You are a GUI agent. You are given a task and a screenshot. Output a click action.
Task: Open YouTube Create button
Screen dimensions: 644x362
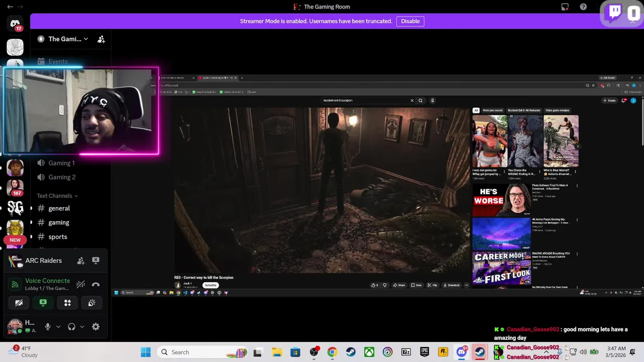(609, 101)
